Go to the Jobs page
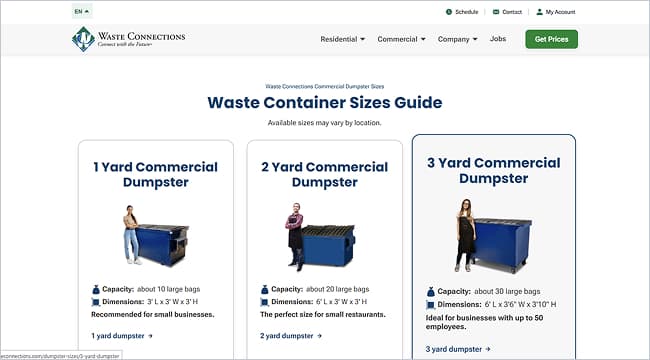The height and width of the screenshot is (360, 650). click(x=498, y=39)
